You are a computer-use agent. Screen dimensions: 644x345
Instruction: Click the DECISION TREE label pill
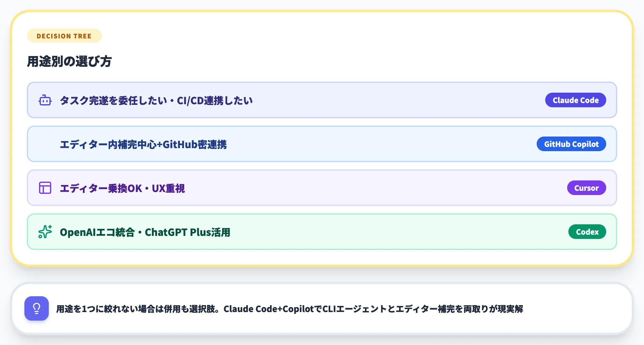(x=64, y=36)
